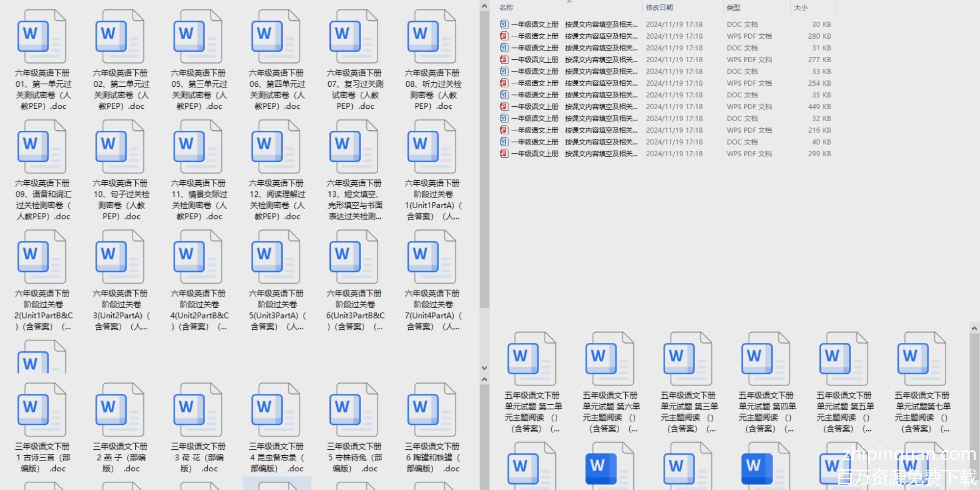The image size is (980, 490).
Task: Sort the file list by 修改日期 column
Action: 659,7
